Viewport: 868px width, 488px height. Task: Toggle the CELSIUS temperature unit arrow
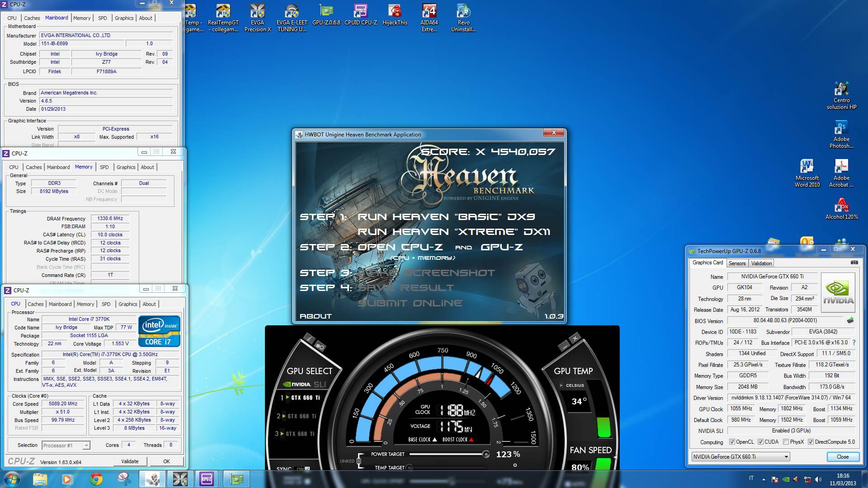click(x=561, y=385)
